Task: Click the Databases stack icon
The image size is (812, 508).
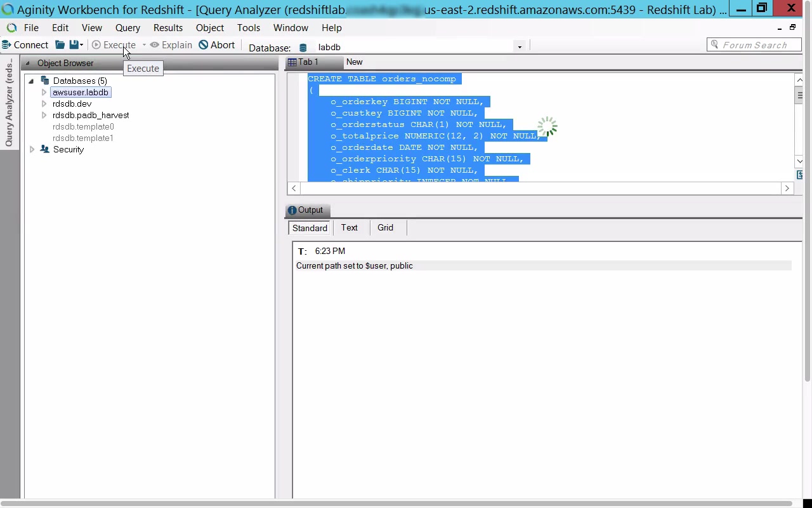Action: (44, 81)
